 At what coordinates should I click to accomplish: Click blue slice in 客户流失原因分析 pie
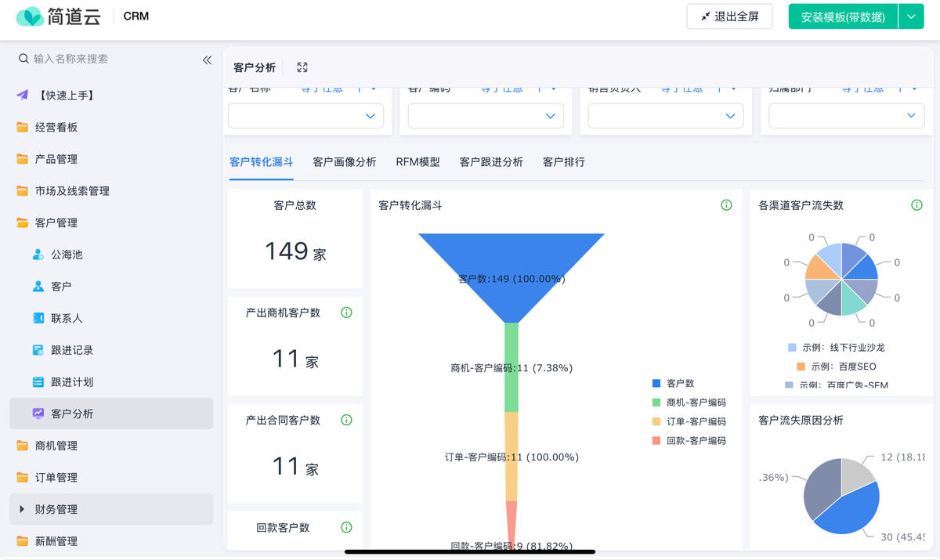(x=850, y=508)
